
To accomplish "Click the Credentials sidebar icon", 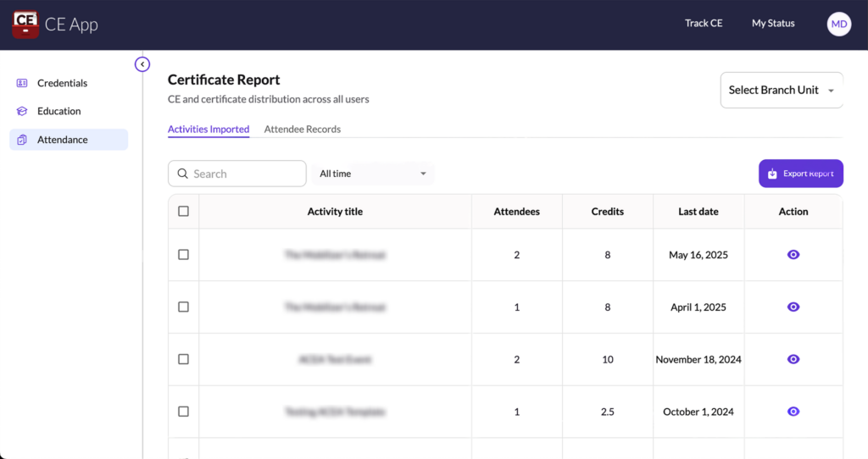I will tap(22, 83).
